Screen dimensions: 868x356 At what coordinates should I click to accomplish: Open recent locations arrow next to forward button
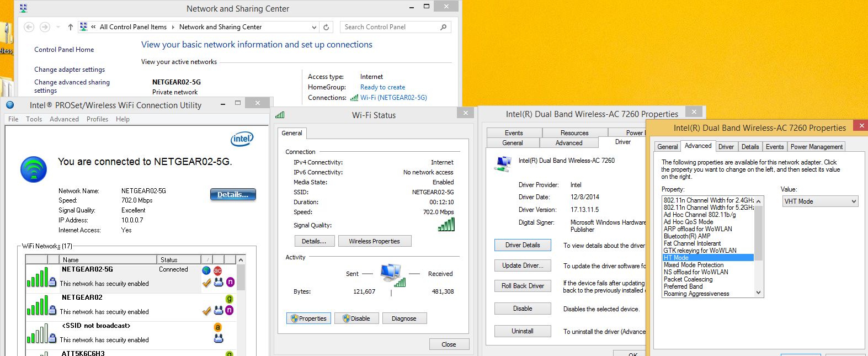click(x=57, y=27)
